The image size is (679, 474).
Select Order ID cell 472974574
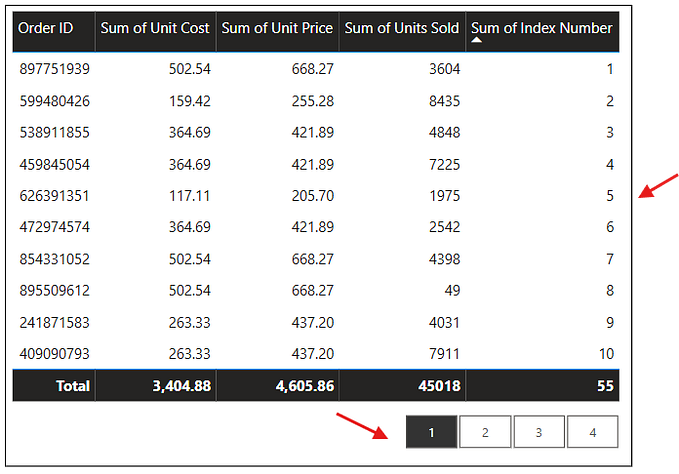coord(55,227)
